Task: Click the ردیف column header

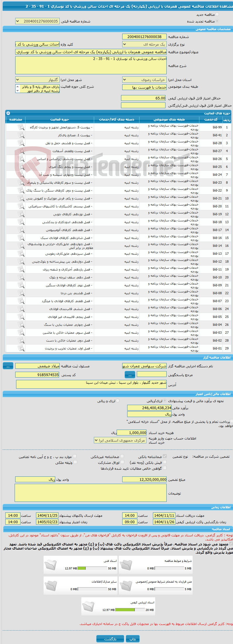Action: (227, 120)
